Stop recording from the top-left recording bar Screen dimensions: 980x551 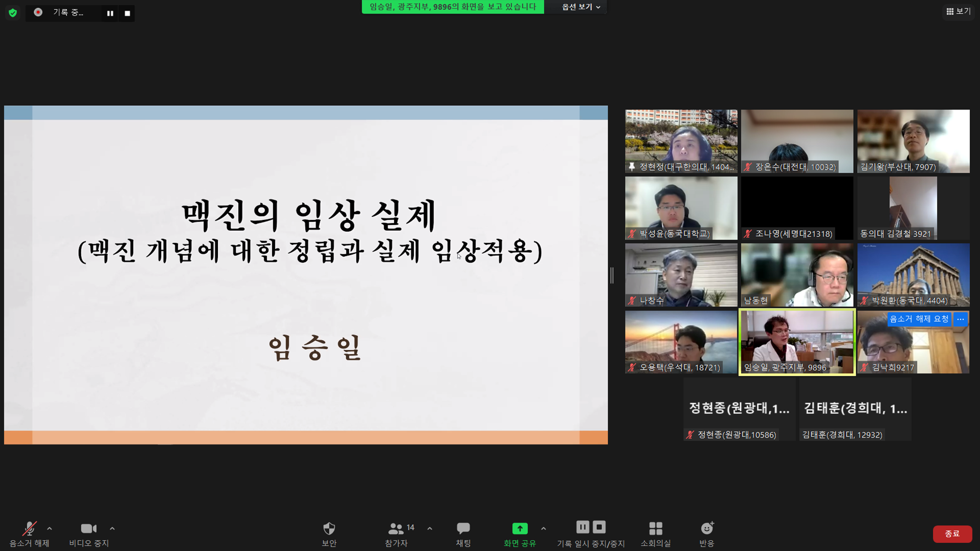click(127, 13)
